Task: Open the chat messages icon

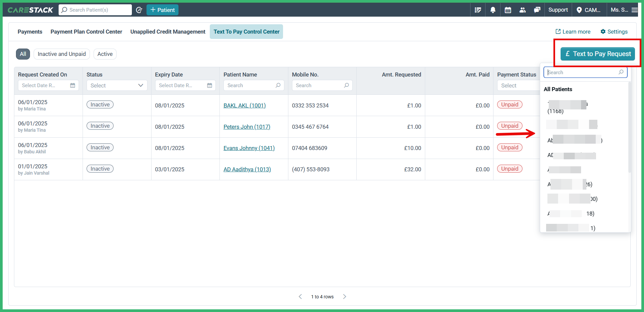Action: 537,10
